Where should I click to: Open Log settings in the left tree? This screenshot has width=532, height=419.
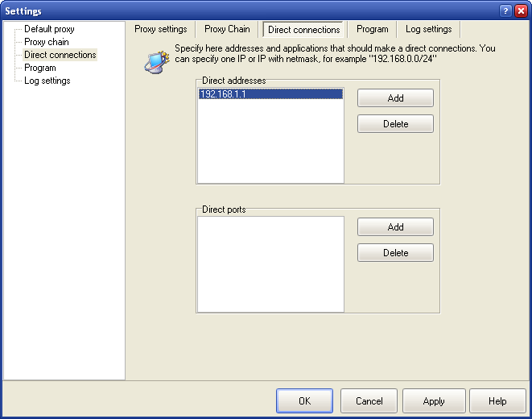click(47, 81)
